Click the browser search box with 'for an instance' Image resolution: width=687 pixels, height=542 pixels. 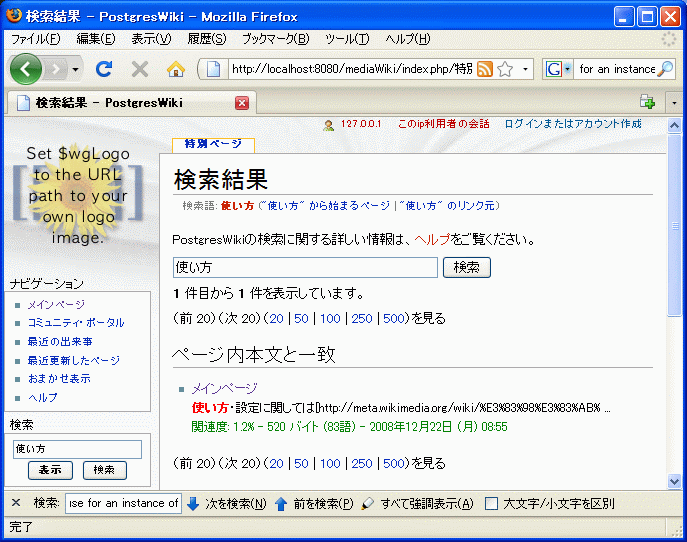(616, 69)
